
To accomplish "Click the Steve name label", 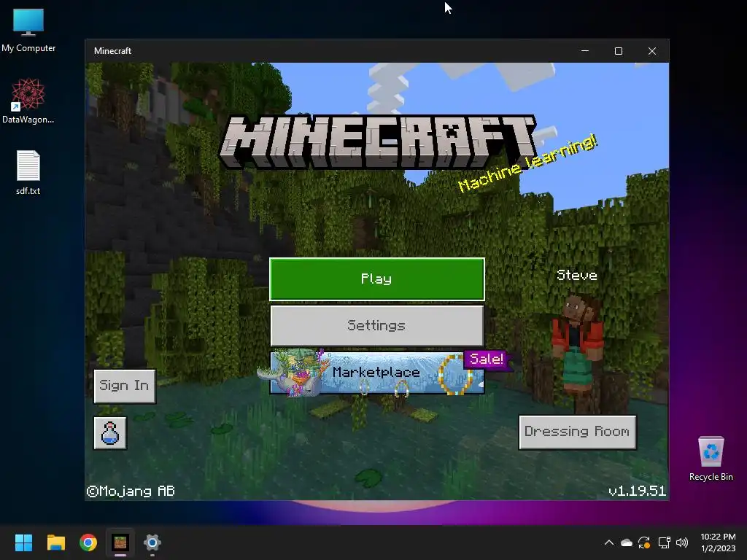I will (577, 275).
